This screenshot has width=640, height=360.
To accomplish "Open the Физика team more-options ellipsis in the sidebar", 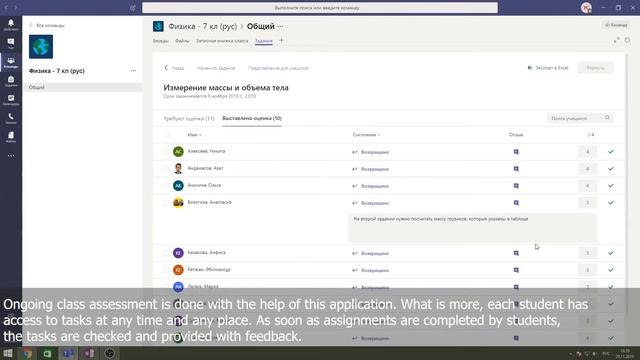I will (133, 71).
